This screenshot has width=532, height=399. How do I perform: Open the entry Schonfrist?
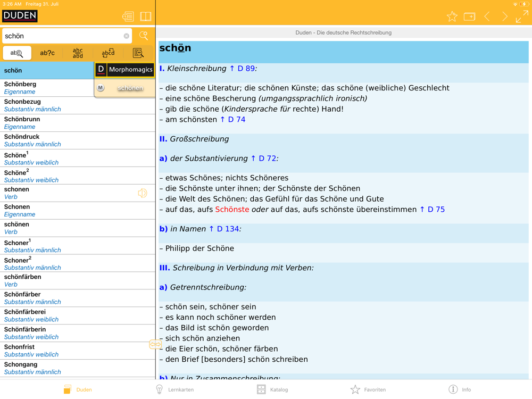click(x=78, y=351)
